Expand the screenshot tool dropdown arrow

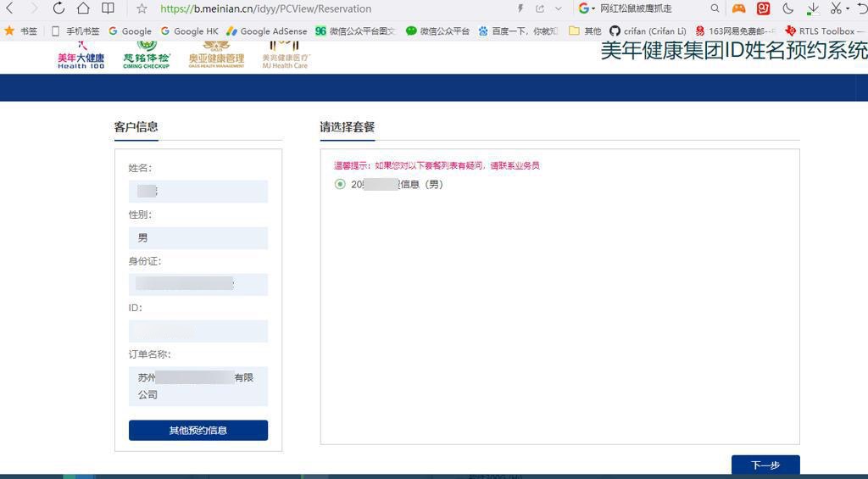coord(848,8)
